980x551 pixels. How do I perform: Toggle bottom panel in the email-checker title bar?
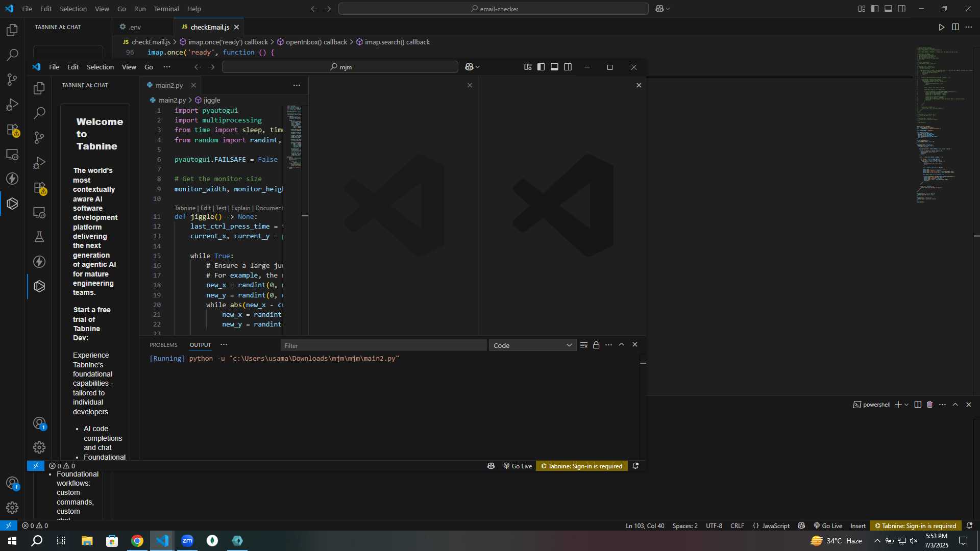point(888,9)
